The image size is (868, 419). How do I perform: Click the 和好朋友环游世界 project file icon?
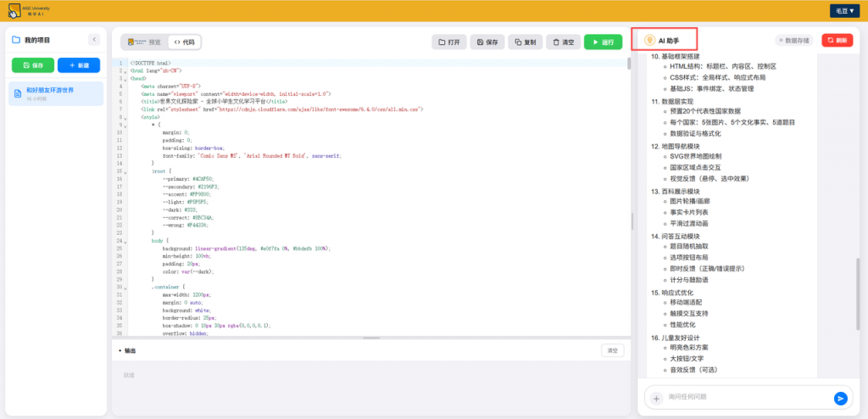[19, 93]
